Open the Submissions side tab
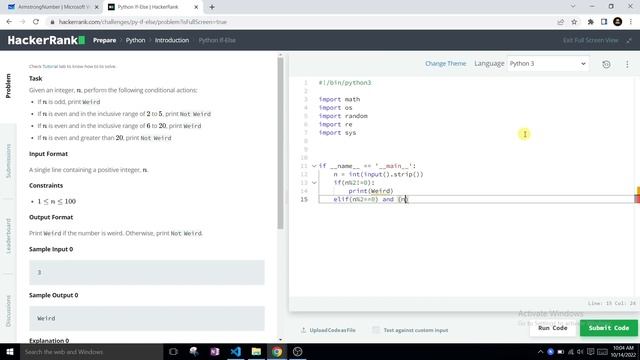 pyautogui.click(x=8, y=161)
